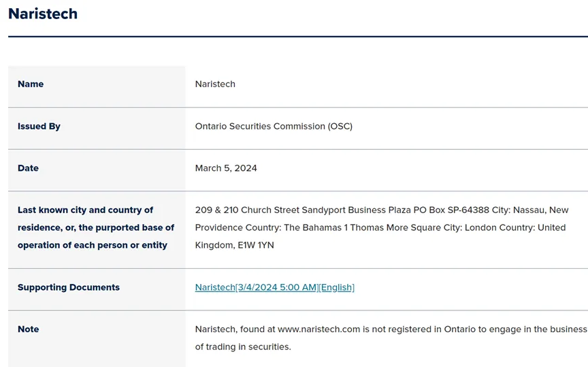Click the [English] part of the document link
Viewport: 588px width, 367px height.
[337, 287]
